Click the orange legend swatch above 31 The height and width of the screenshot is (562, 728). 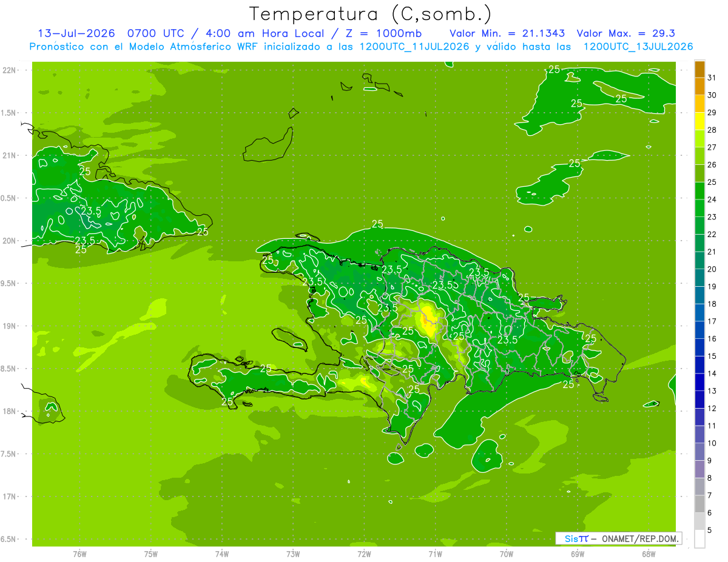point(699,69)
